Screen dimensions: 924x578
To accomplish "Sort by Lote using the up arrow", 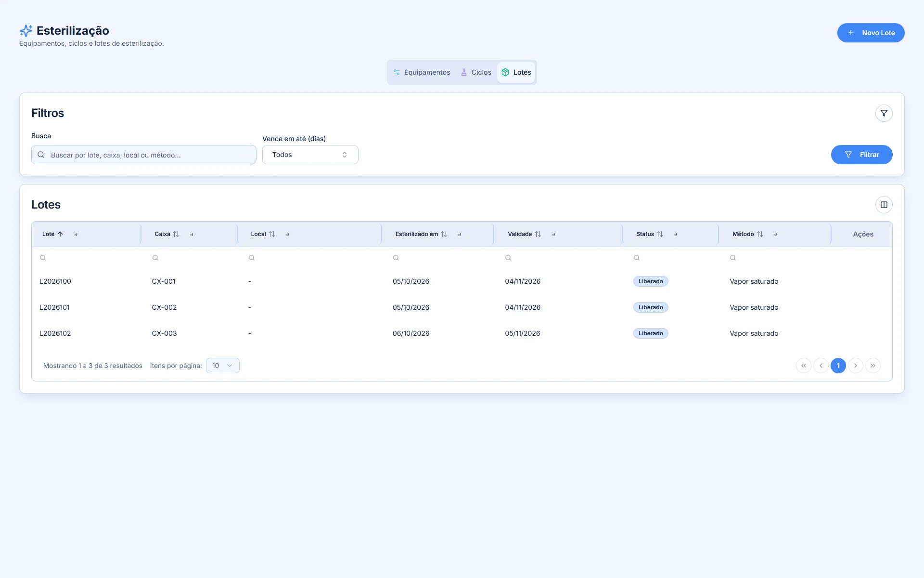I will [60, 234].
